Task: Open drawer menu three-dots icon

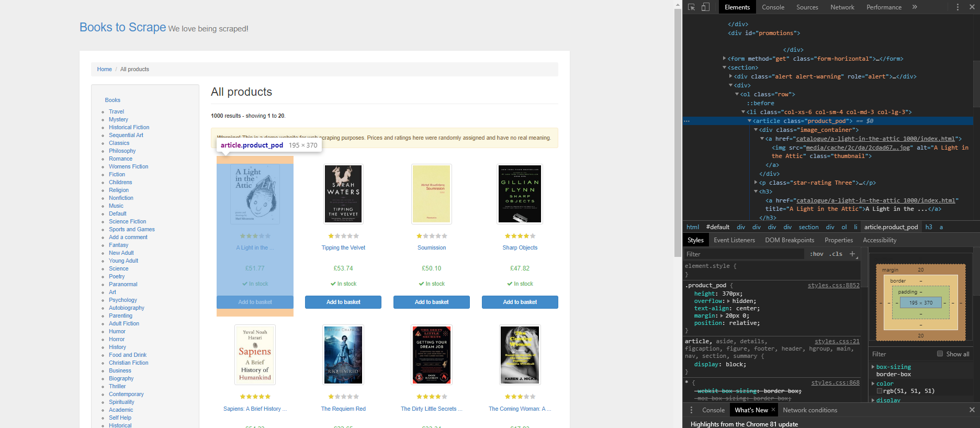Action: point(691,410)
